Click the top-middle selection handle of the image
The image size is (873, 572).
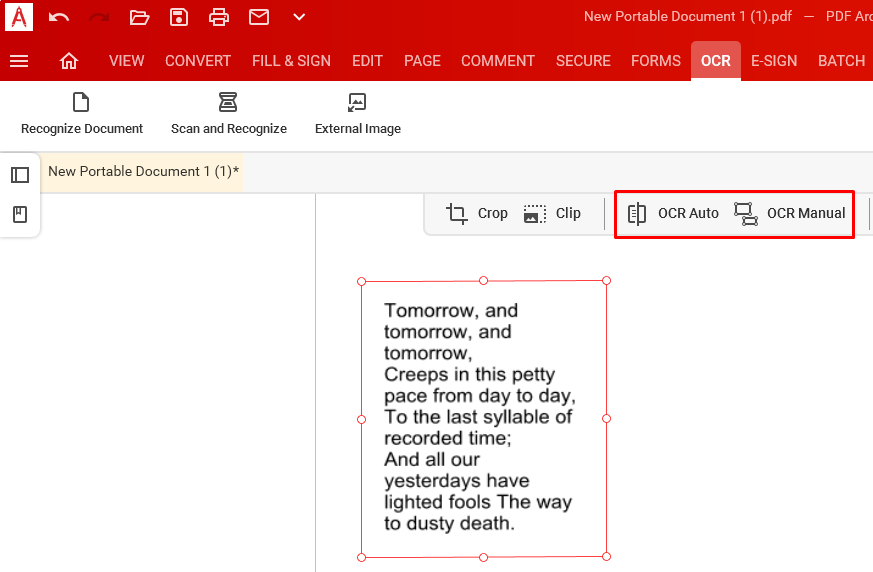(483, 280)
